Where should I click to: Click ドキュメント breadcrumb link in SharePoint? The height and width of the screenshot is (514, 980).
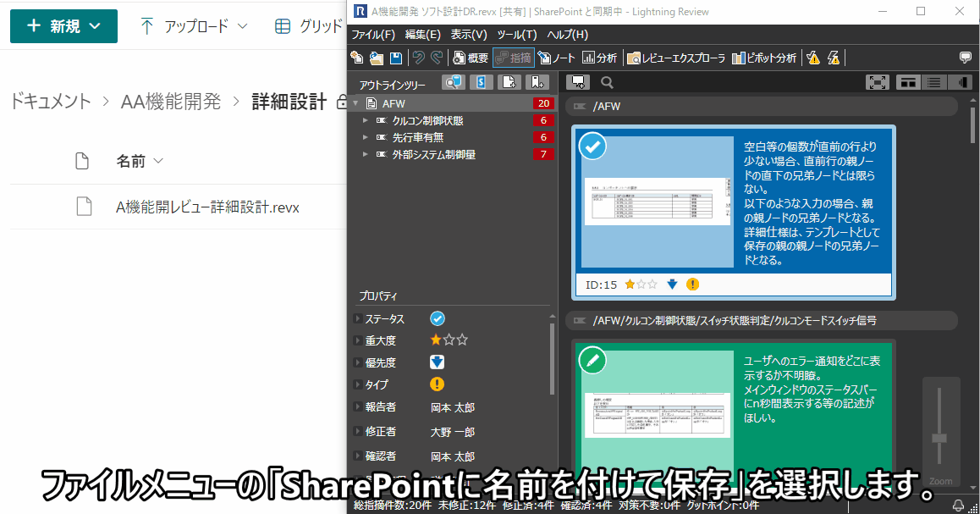click(51, 102)
